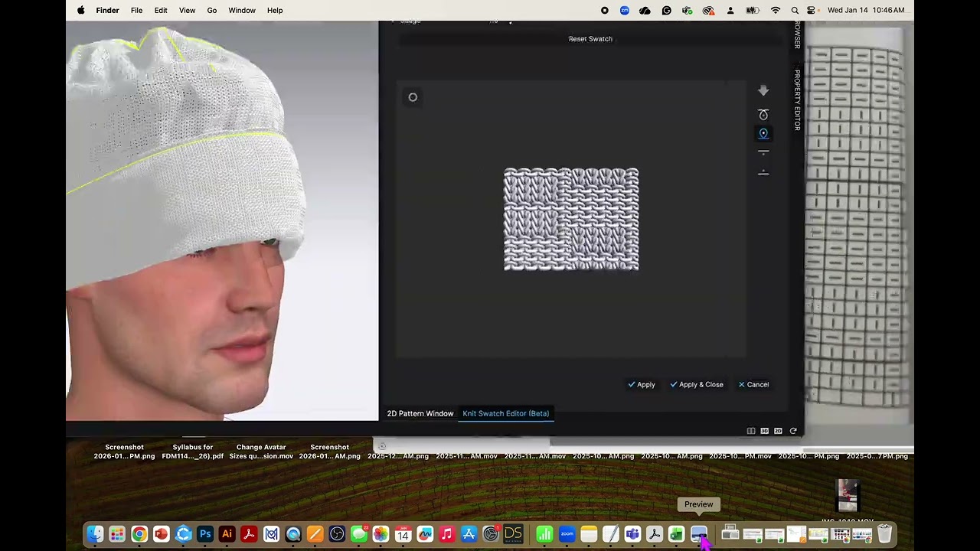Switch to 2D only view layout

tap(778, 432)
